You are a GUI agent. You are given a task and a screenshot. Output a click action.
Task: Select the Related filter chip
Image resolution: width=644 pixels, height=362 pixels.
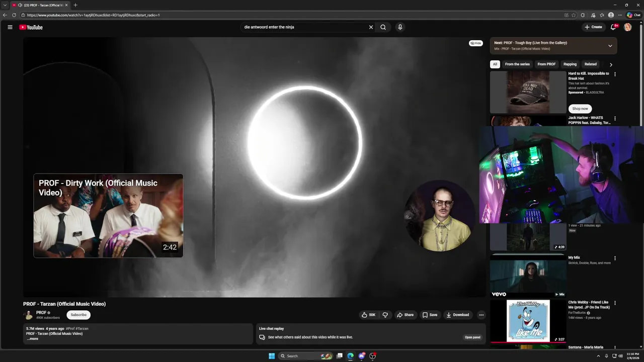point(591,64)
